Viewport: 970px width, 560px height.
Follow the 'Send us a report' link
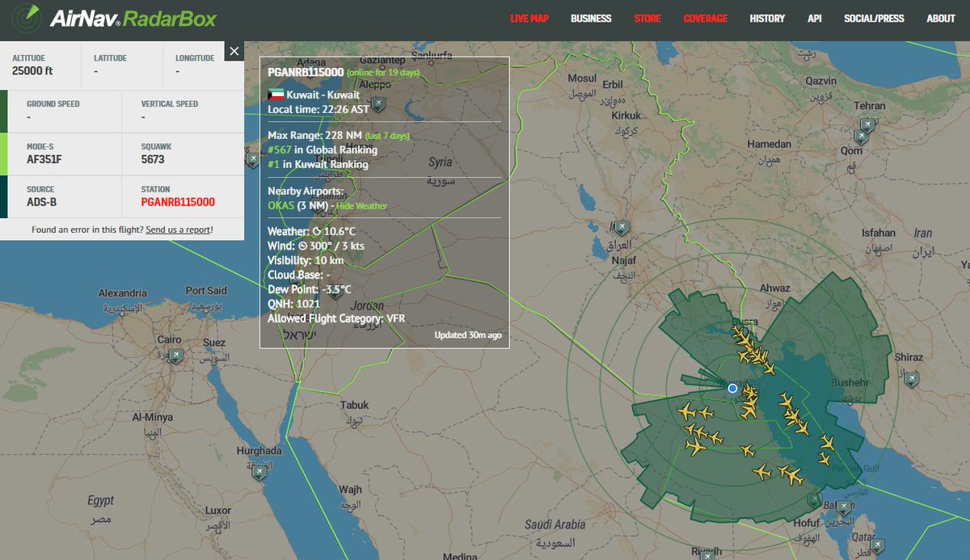pyautogui.click(x=179, y=229)
